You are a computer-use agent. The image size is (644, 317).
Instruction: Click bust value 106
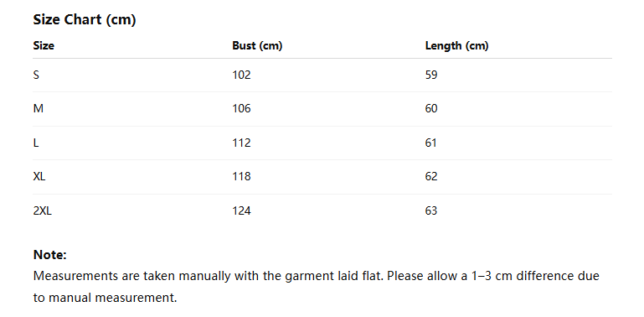241,108
